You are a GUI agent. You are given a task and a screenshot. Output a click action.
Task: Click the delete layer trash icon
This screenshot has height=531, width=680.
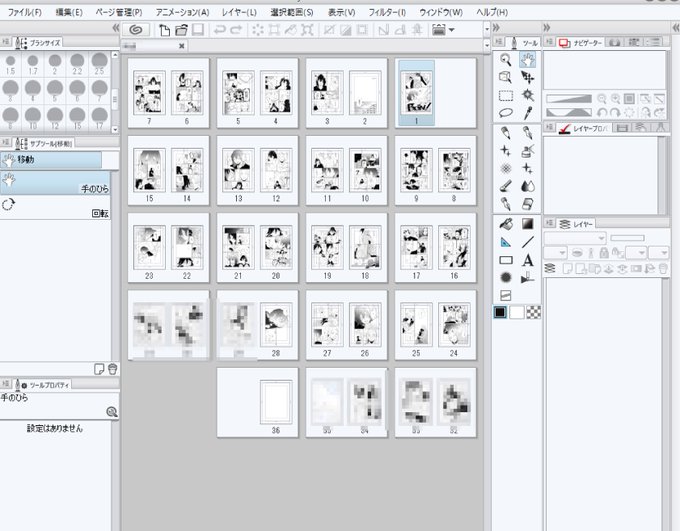click(663, 269)
